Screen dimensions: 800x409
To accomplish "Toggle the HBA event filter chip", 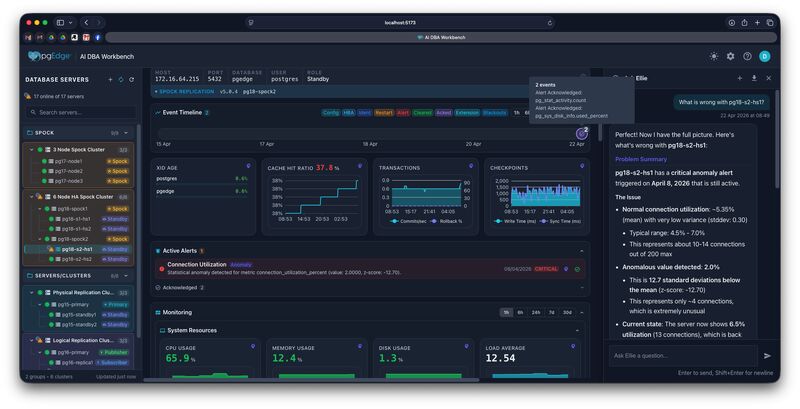I will [x=348, y=113].
